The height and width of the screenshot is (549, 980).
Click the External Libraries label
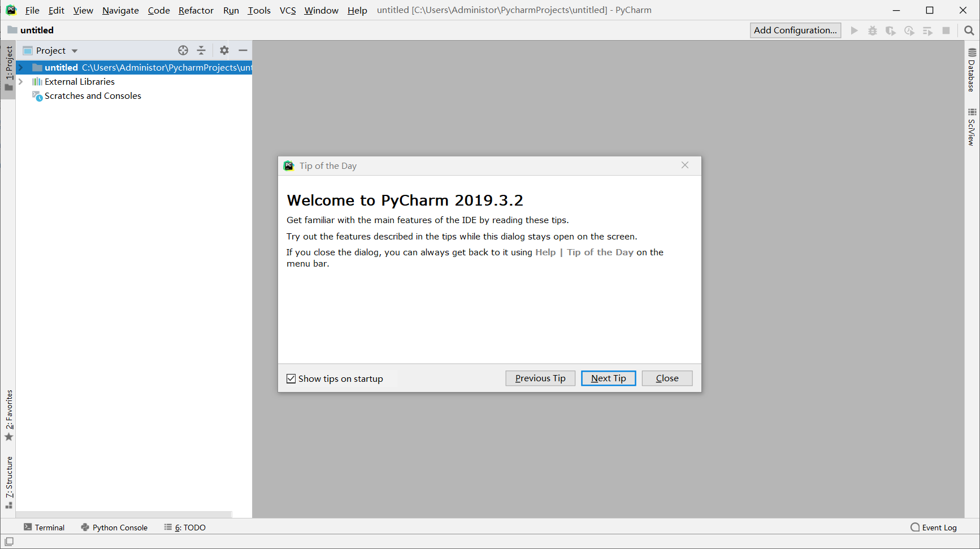(80, 82)
